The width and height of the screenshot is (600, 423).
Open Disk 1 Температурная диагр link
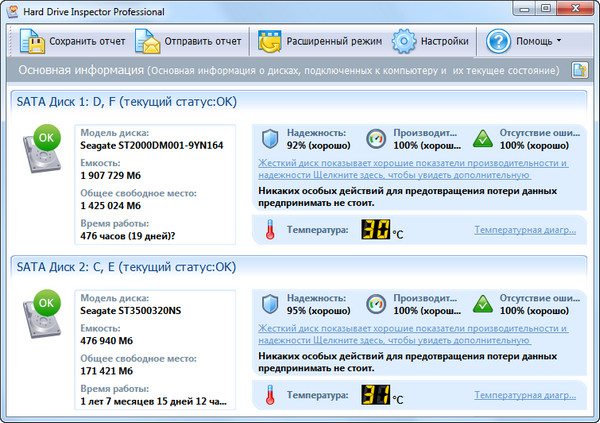pos(525,230)
